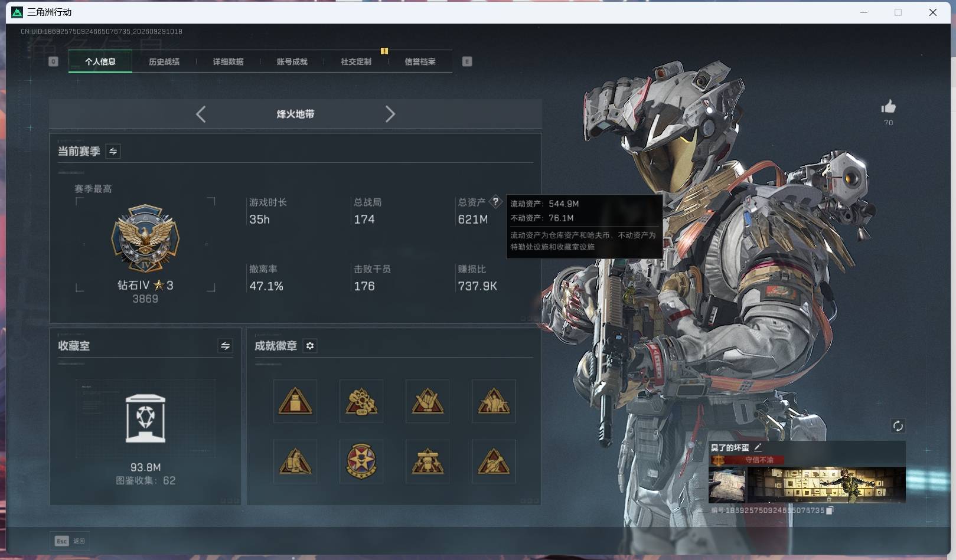Minimize the 三角洲行动 window
Image resolution: width=956 pixels, height=560 pixels.
click(864, 12)
